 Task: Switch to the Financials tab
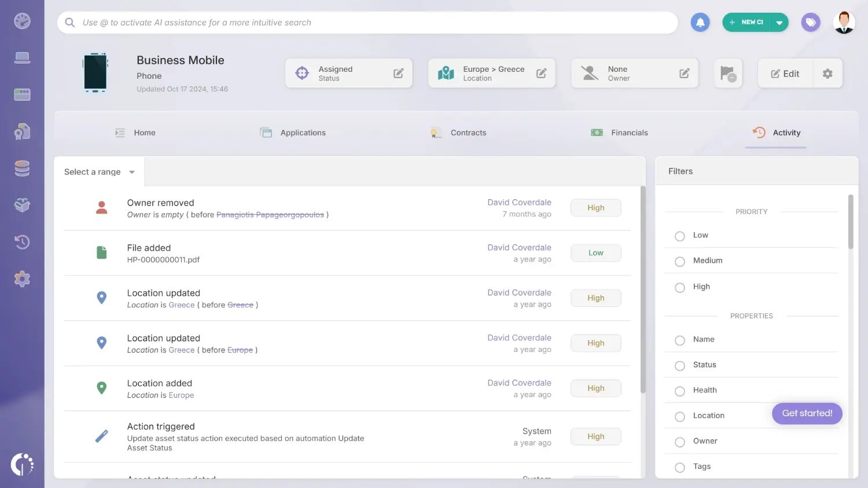tap(619, 133)
